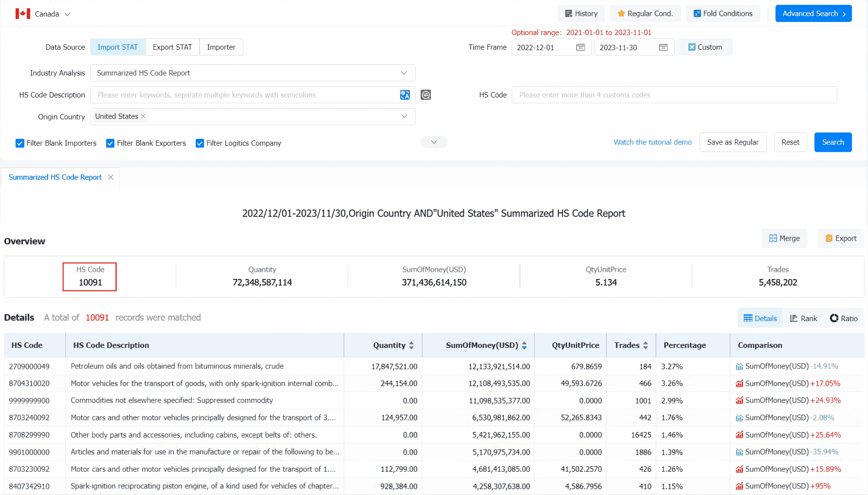868x495 pixels.
Task: Select the Importer data source
Action: tap(221, 47)
